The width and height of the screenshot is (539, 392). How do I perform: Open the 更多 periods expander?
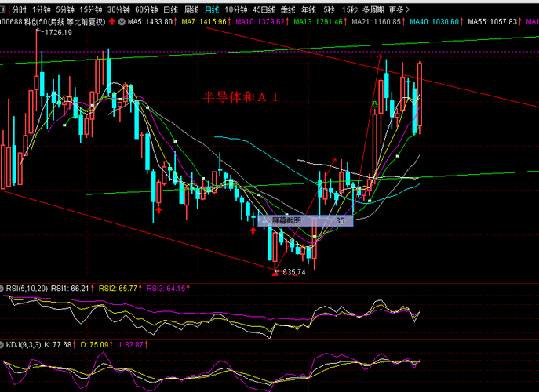pyautogui.click(x=399, y=9)
